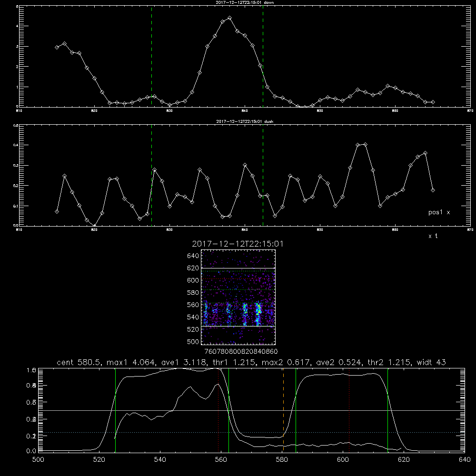Click the left green dashed line in the dawn plot

tap(151, 56)
